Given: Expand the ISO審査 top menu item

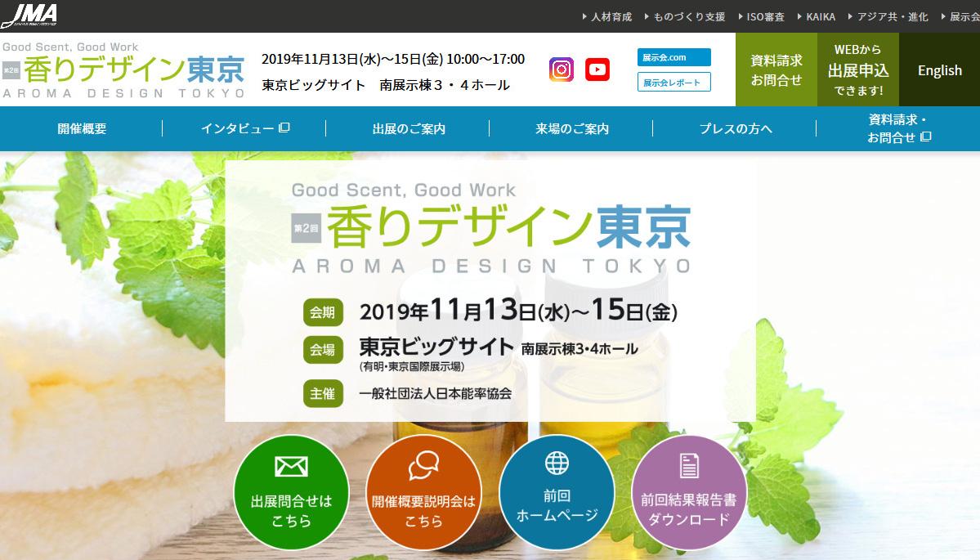Looking at the screenshot, I should tap(760, 16).
